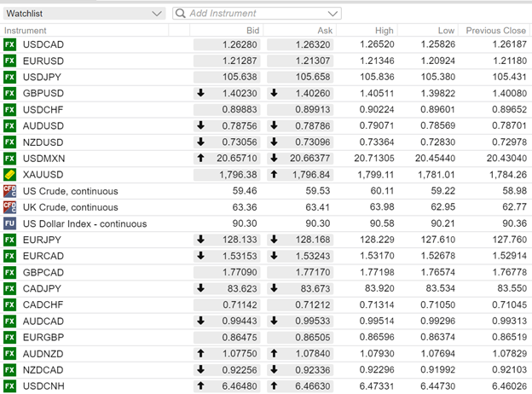The width and height of the screenshot is (532, 394).
Task: Sort by the Instrument column header
Action: [x=27, y=30]
